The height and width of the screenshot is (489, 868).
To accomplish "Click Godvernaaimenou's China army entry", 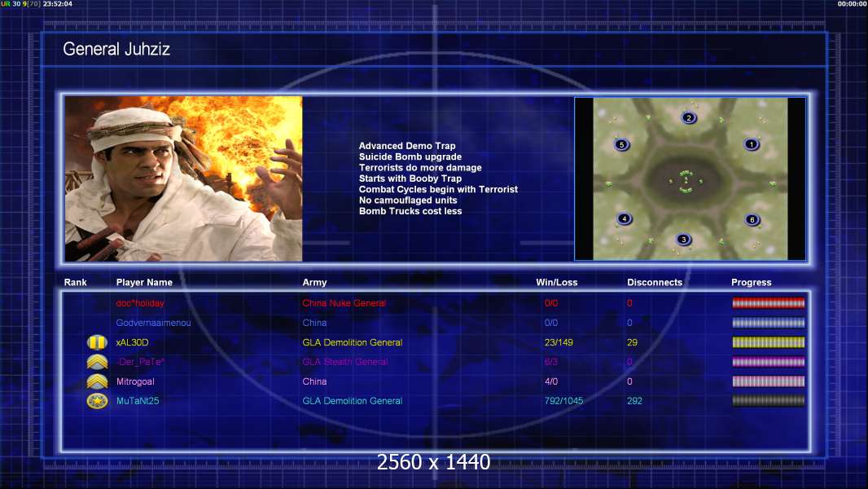I will [314, 323].
